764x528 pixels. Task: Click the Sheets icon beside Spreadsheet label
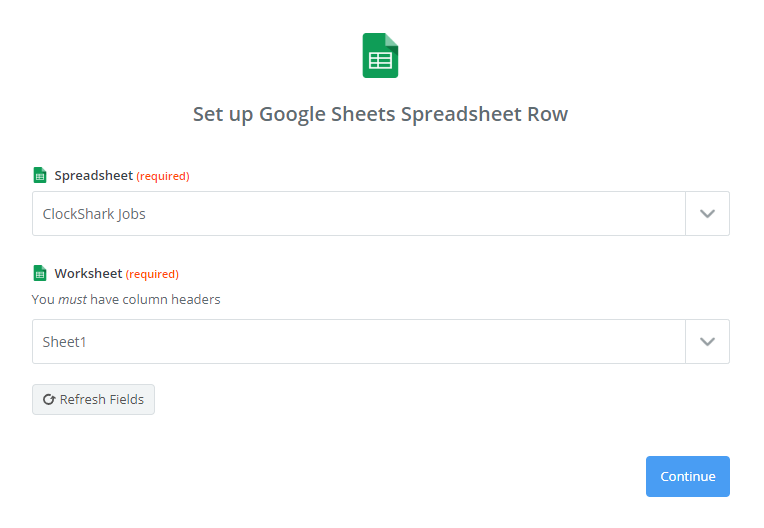tap(40, 175)
